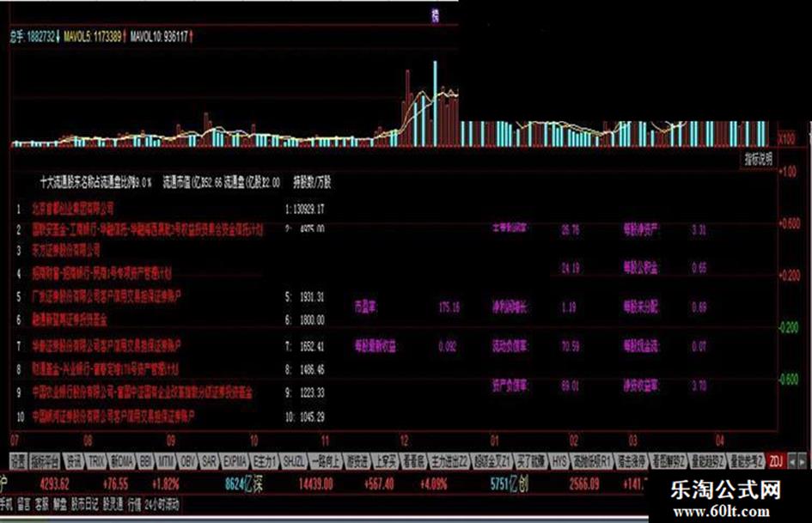Click the purple 榜 icon at the top
Viewport: 812px width, 523px height.
[436, 15]
